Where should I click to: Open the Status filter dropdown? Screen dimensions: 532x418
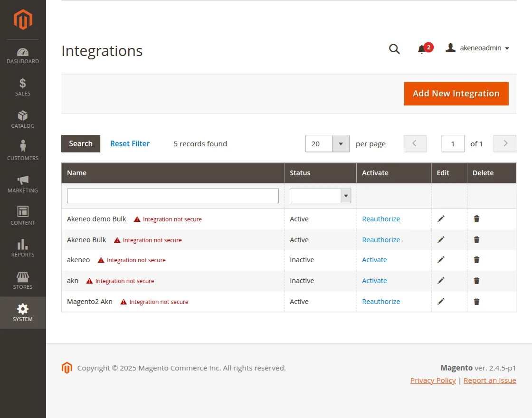[346, 196]
